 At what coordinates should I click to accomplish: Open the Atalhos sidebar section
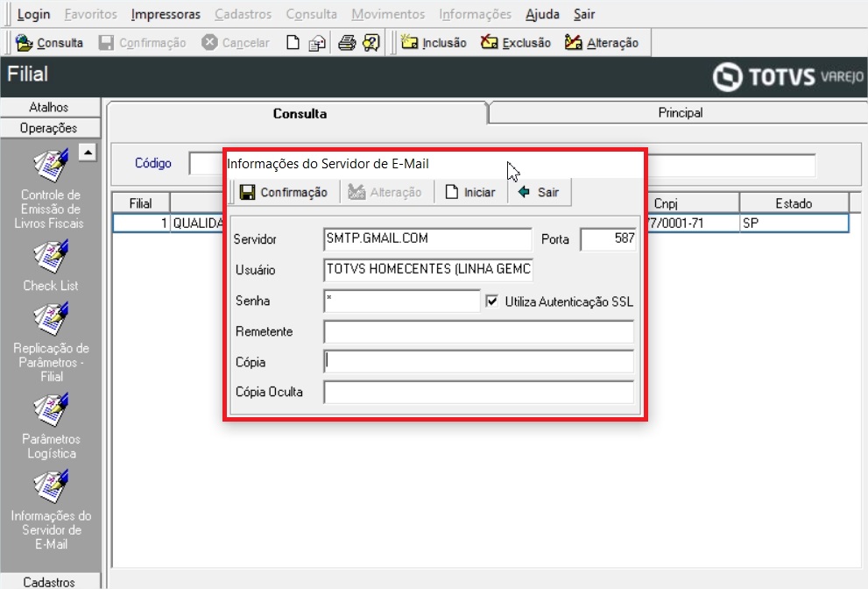tap(50, 107)
